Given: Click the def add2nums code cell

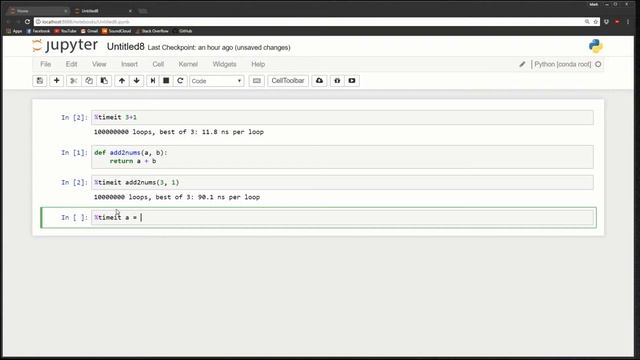Looking at the screenshot, I should click(342, 157).
